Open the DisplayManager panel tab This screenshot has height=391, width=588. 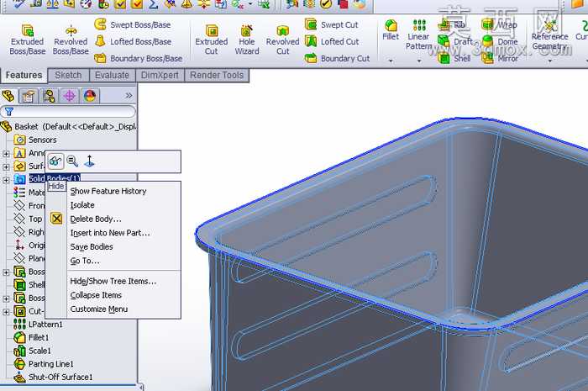pyautogui.click(x=90, y=97)
